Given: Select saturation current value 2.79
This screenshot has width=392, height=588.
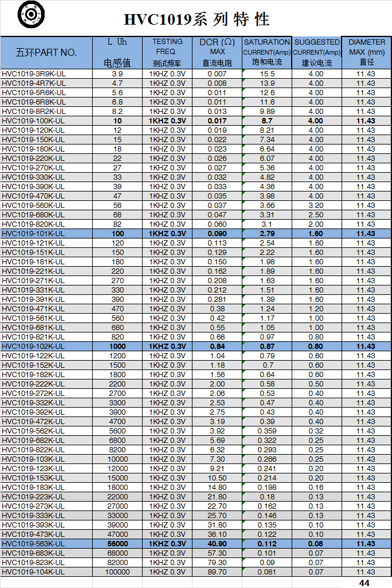Looking at the screenshot, I should click(267, 234).
